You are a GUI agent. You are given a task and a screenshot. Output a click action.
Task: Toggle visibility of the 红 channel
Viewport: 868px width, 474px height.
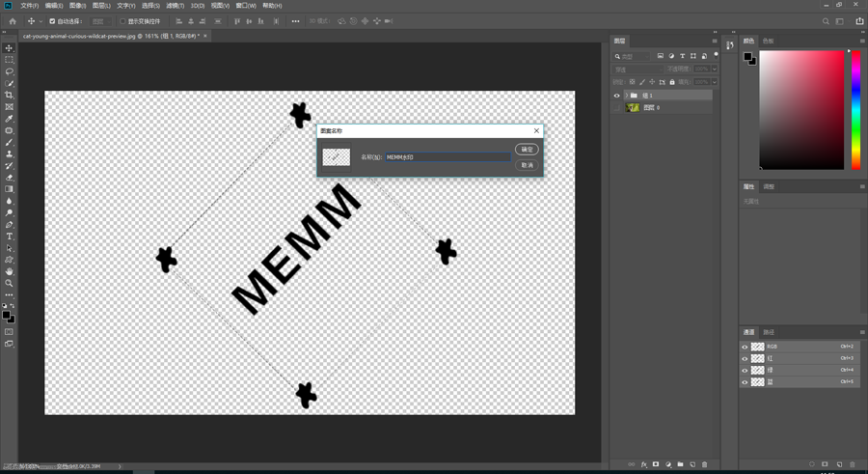click(745, 358)
